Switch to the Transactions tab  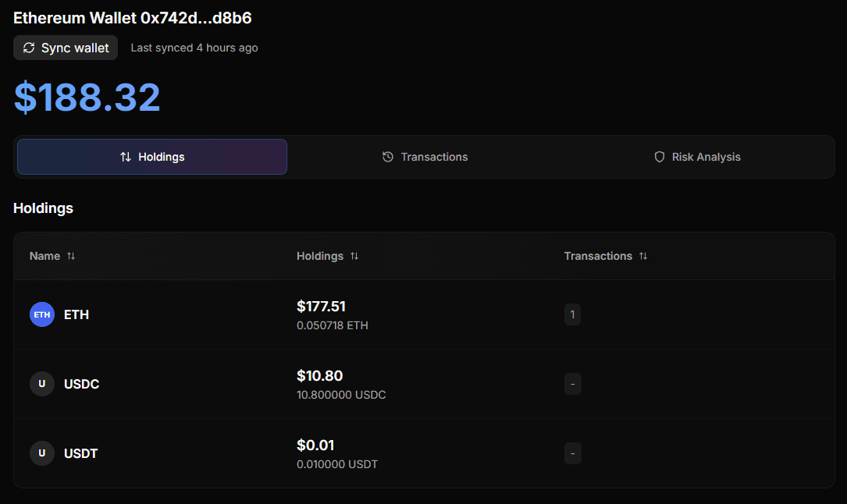425,157
